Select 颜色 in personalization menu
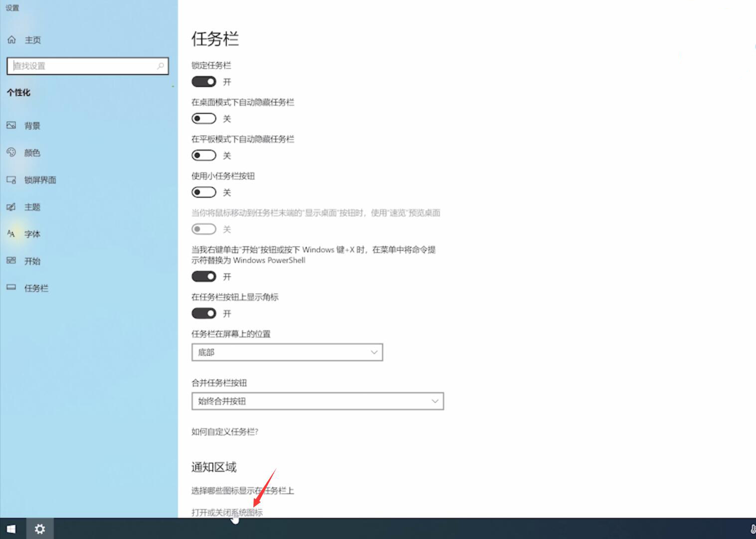Viewport: 756px width, 539px height. (x=32, y=153)
